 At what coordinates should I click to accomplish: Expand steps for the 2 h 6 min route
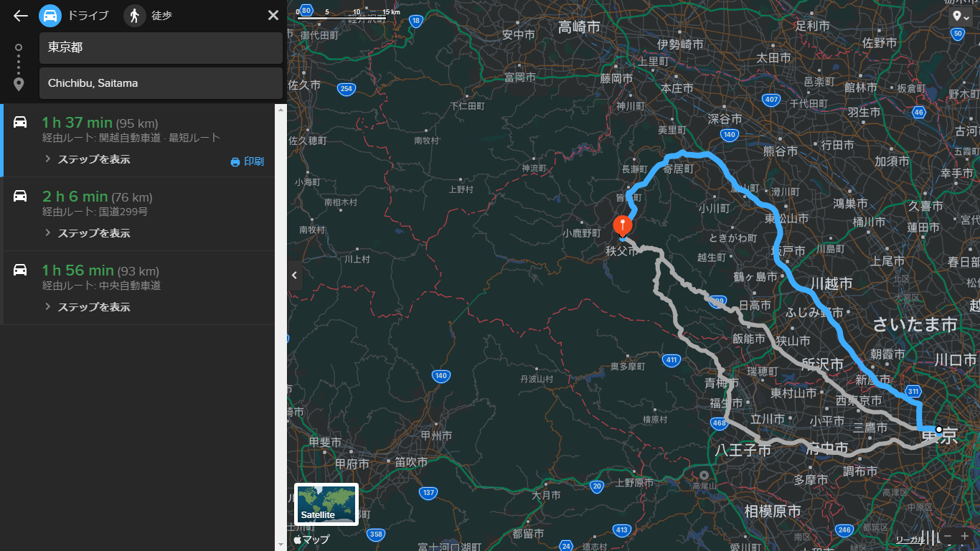coord(93,233)
